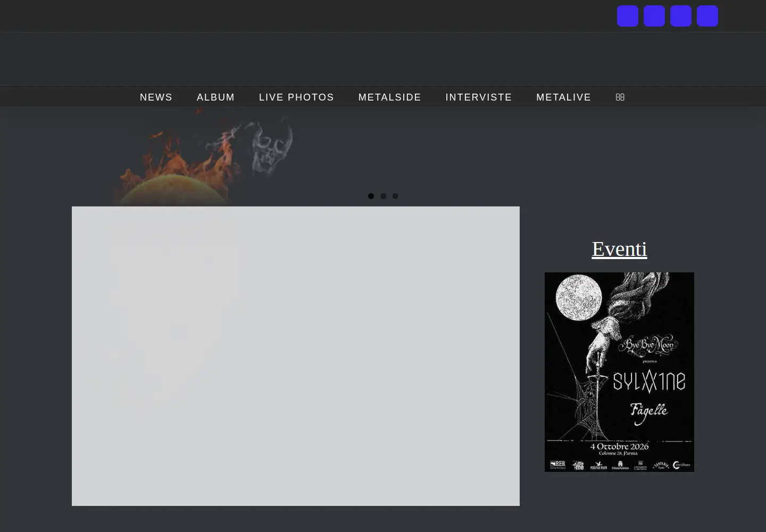
Task: Click the grid icon after METALIVE
Action: click(x=620, y=97)
